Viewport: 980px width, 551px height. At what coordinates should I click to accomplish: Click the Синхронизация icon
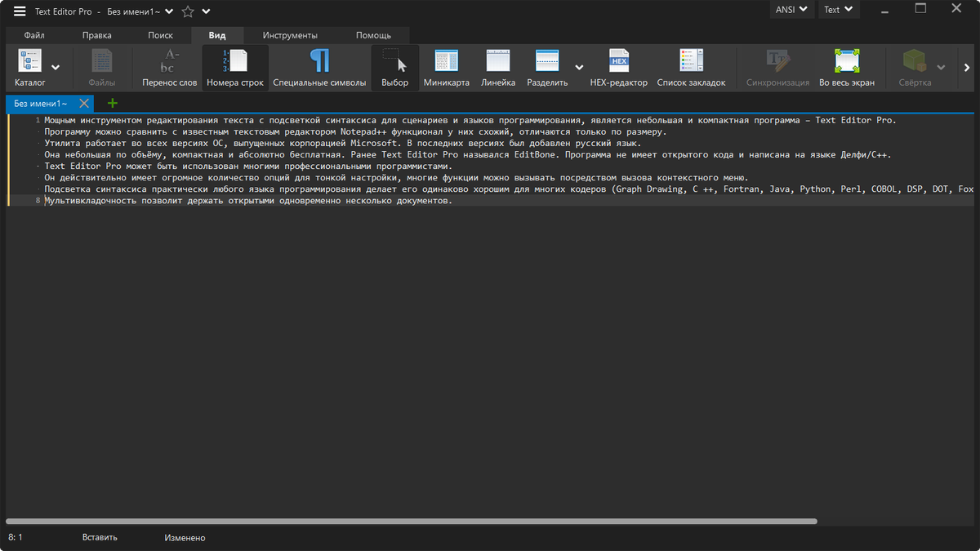[777, 68]
